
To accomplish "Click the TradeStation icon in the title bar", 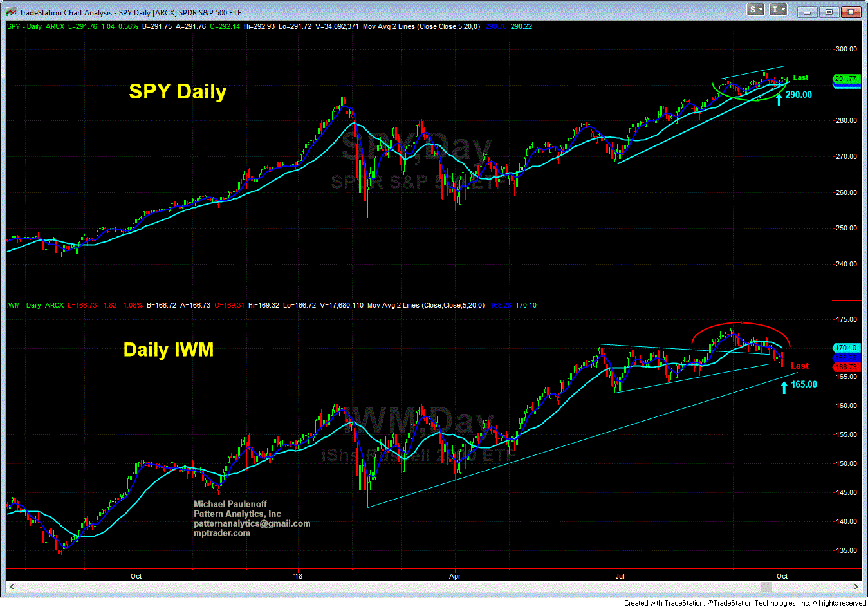I will [11, 12].
